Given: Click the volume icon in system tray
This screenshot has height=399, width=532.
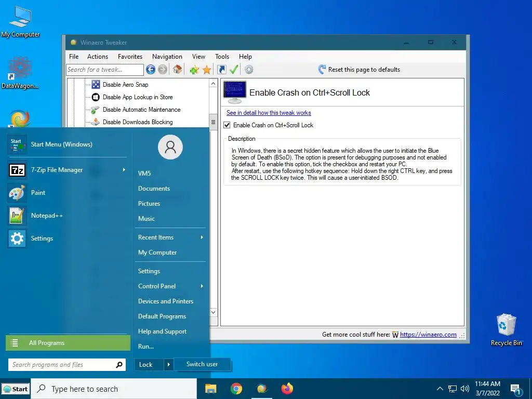Looking at the screenshot, I should click(465, 389).
